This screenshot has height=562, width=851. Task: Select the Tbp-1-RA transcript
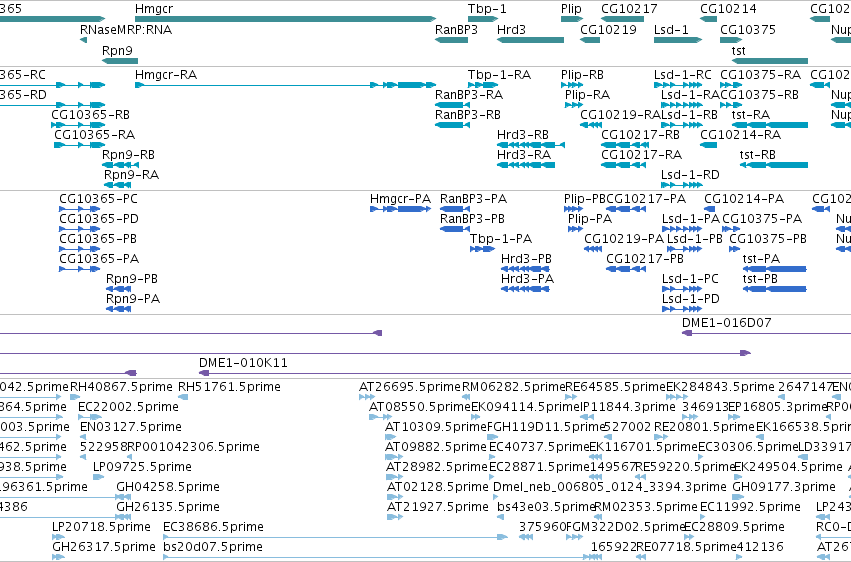click(x=483, y=85)
